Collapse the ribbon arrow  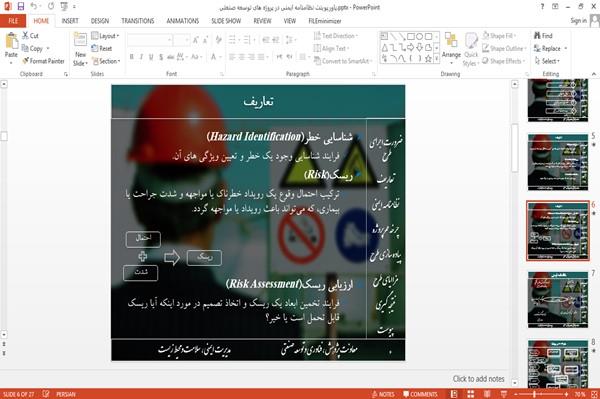[594, 74]
